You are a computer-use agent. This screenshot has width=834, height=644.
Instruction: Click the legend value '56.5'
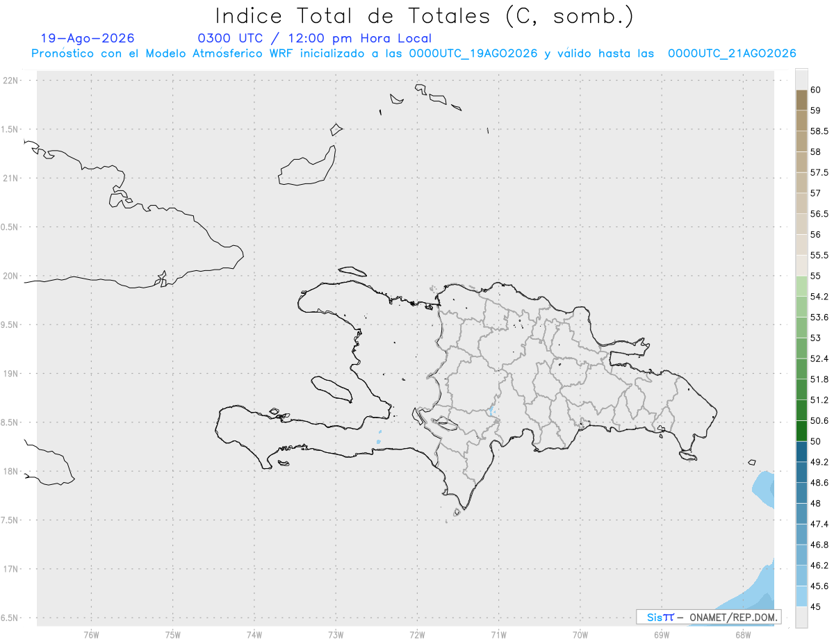click(819, 214)
